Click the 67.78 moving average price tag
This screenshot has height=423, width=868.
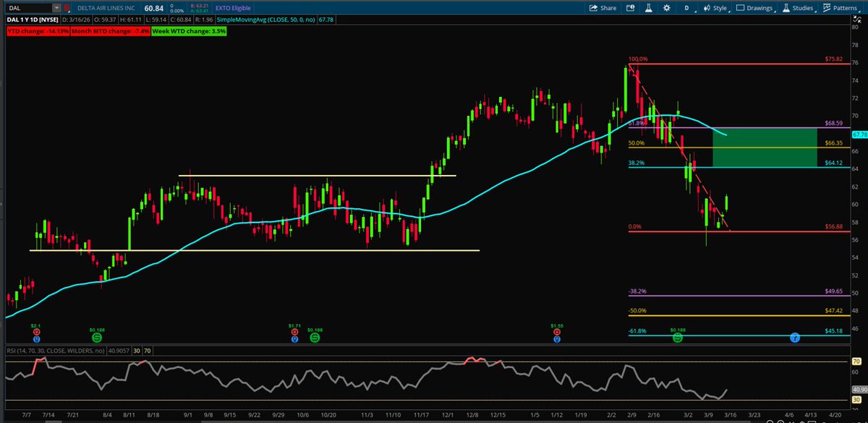click(x=859, y=134)
